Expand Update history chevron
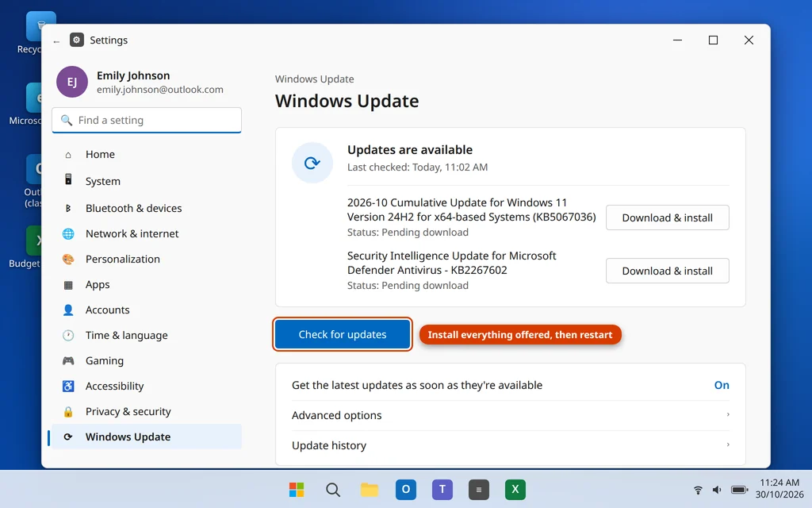Screen dimensions: 812x508 click(x=728, y=444)
